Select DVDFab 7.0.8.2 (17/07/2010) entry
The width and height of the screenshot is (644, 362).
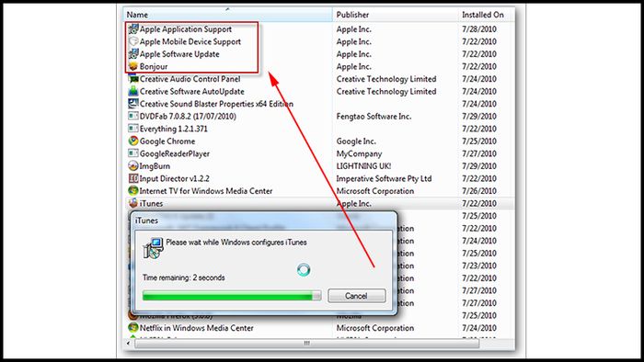click(x=188, y=116)
